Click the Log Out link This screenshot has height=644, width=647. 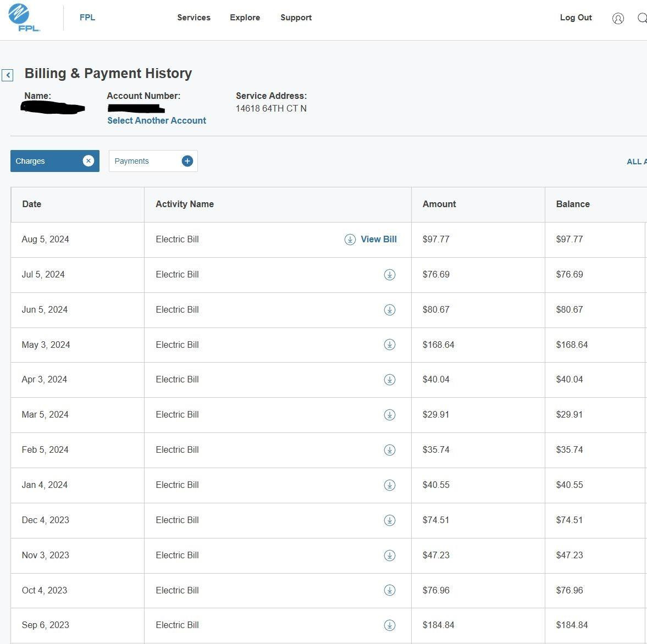tap(576, 18)
